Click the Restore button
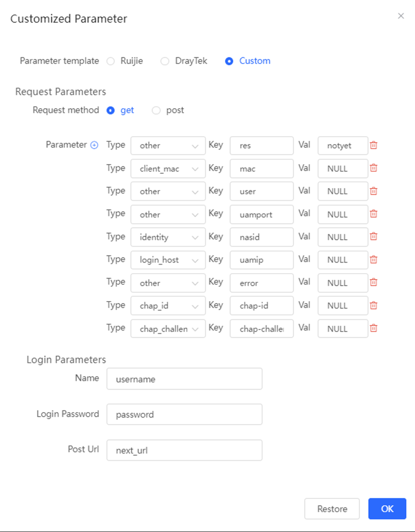415x532 pixels. [332, 508]
